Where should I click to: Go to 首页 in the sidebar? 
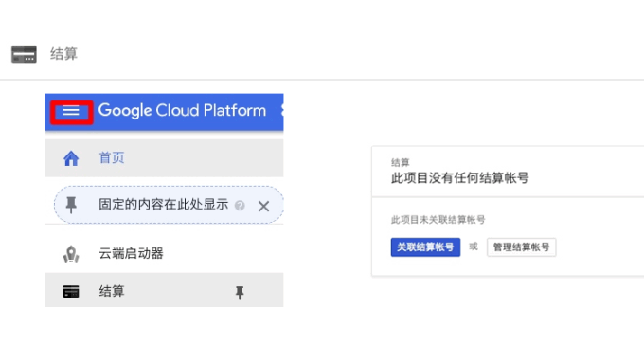click(164, 158)
